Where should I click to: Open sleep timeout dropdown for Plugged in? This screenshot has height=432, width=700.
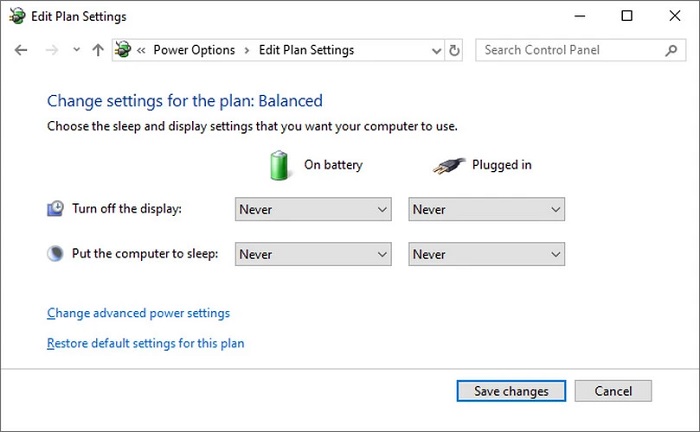pos(486,255)
